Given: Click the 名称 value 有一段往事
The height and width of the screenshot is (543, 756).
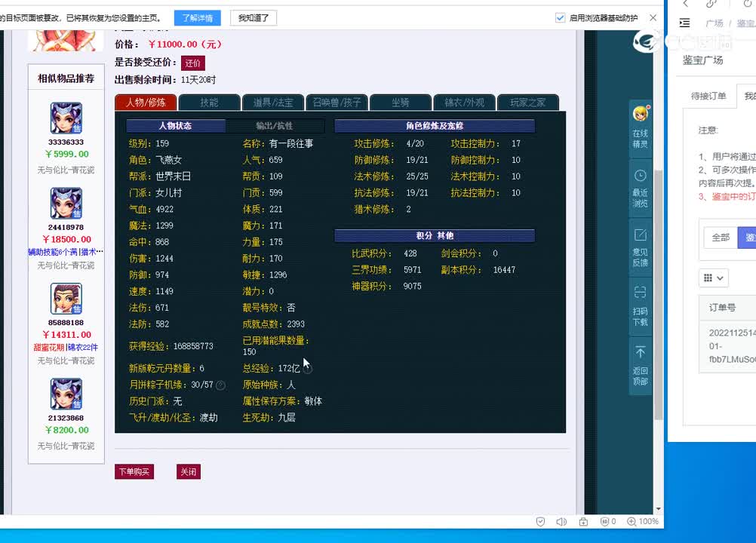Looking at the screenshot, I should (x=291, y=143).
